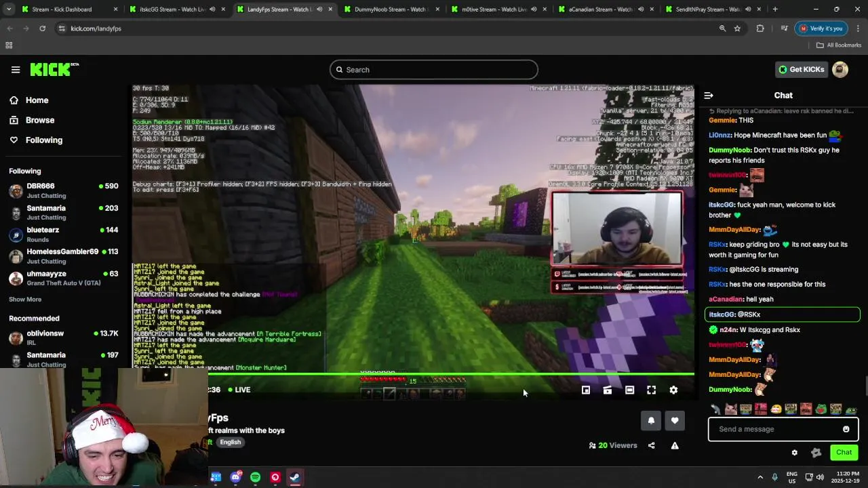The height and width of the screenshot is (488, 868).
Task: Open the Following page in sidebar
Action: pos(44,140)
